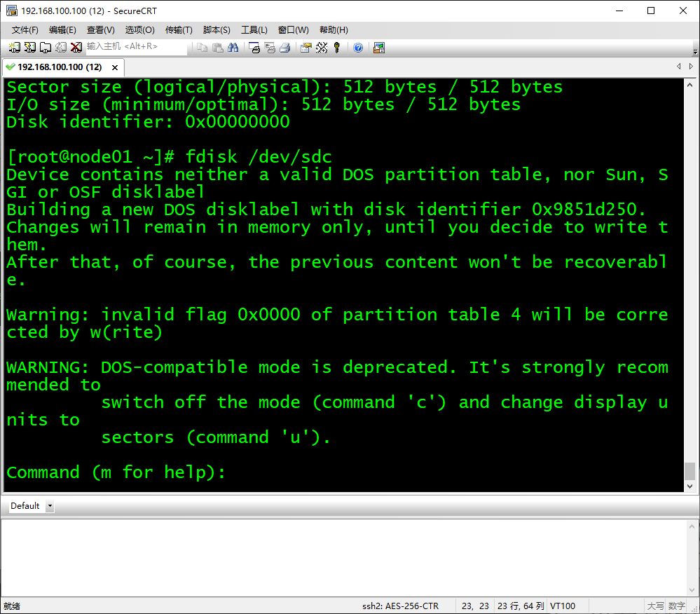Image resolution: width=700 pixels, height=614 pixels.
Task: Click the SecureCRT title bar app icon
Action: click(x=12, y=11)
